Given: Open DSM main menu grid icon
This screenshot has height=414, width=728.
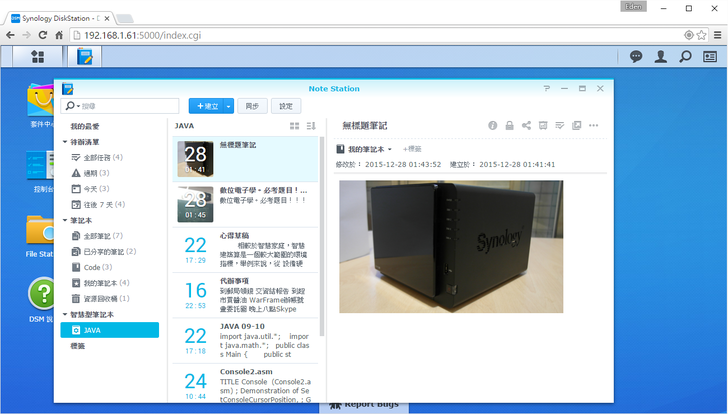Looking at the screenshot, I should pyautogui.click(x=37, y=57).
